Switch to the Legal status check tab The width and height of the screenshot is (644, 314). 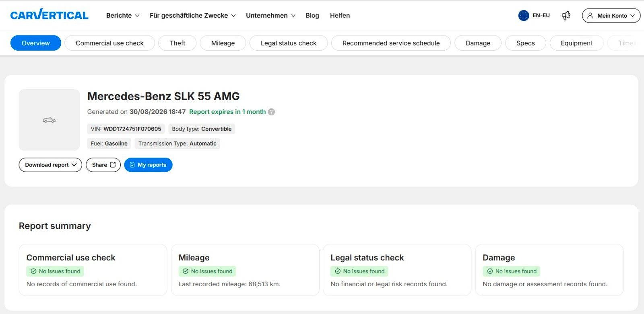pos(289,43)
